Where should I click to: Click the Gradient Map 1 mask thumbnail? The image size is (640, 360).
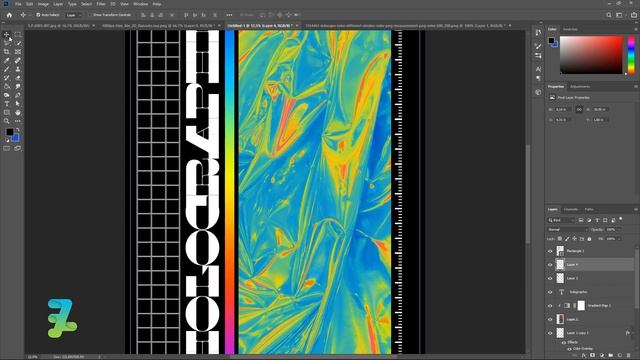pyautogui.click(x=581, y=306)
